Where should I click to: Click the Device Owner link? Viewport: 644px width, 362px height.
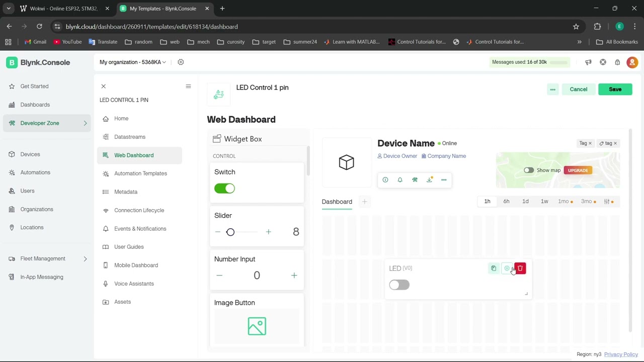point(397,156)
